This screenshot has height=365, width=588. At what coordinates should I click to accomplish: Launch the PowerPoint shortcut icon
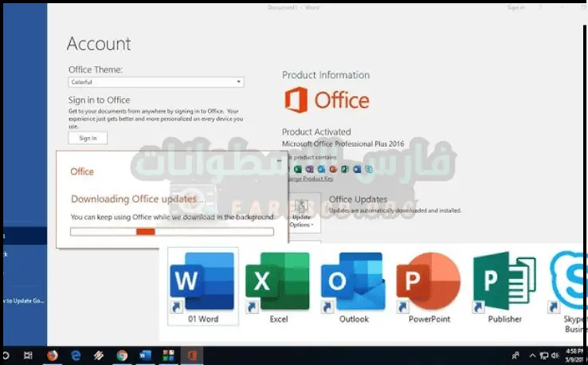429,287
